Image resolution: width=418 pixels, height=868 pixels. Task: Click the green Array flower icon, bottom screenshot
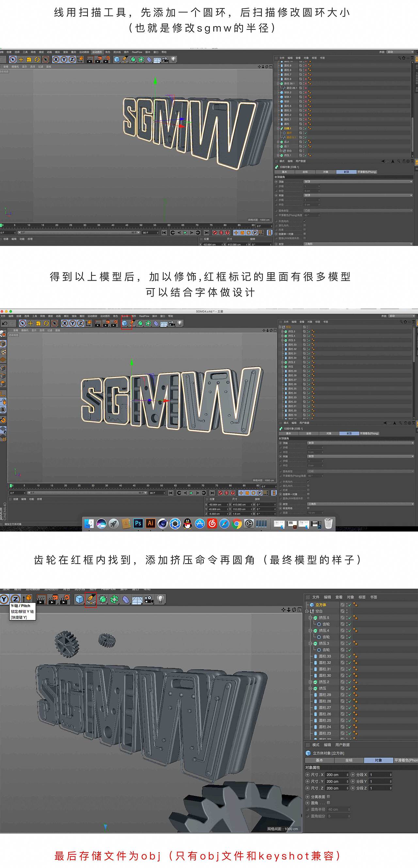coord(114,599)
